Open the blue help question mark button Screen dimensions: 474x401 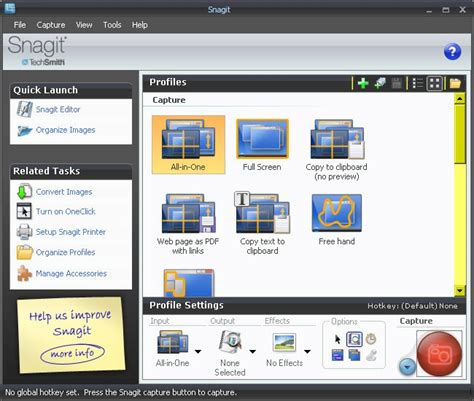coord(452,52)
